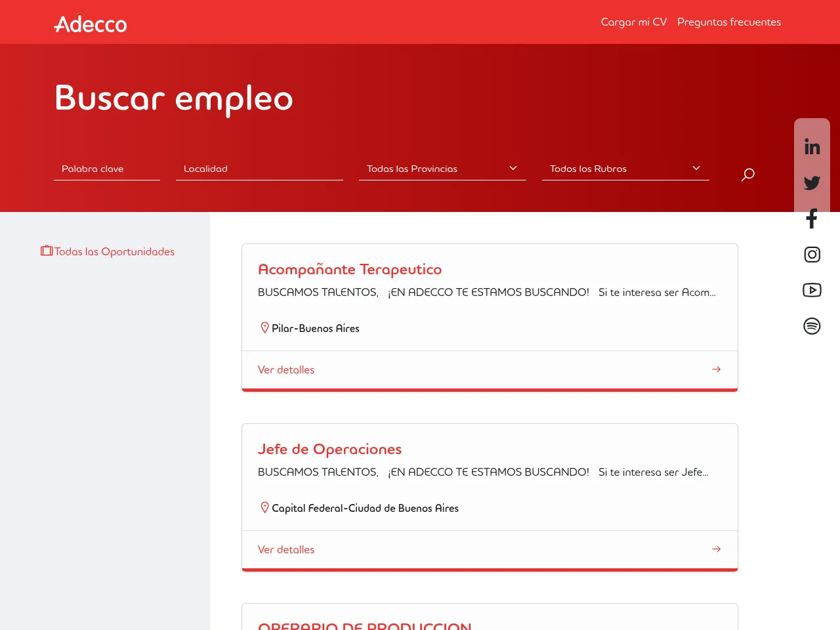The image size is (840, 630).
Task: Open Adecco Instagram profile icon
Action: coord(812,255)
